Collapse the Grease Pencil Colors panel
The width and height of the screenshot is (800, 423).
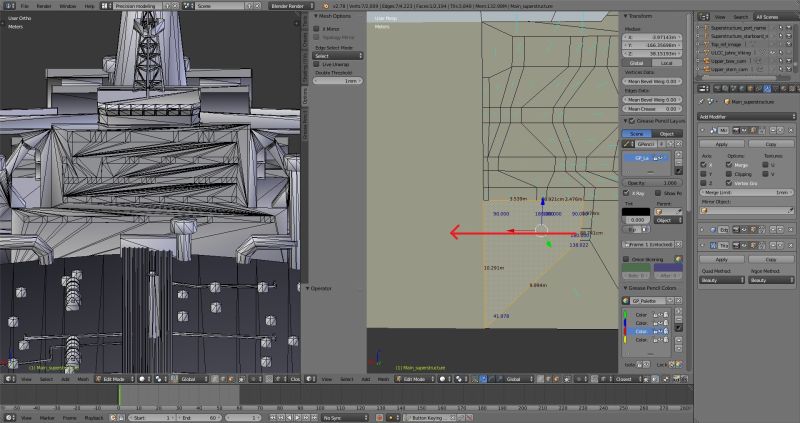pyautogui.click(x=624, y=288)
